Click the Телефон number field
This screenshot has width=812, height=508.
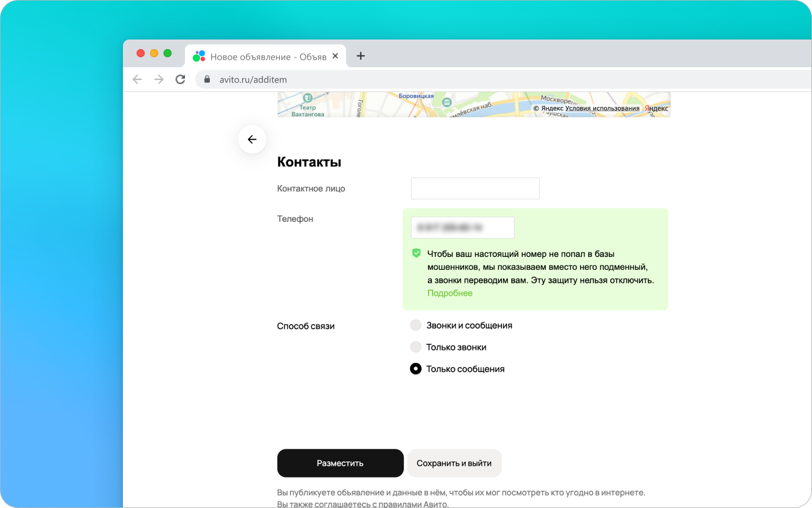[462, 227]
